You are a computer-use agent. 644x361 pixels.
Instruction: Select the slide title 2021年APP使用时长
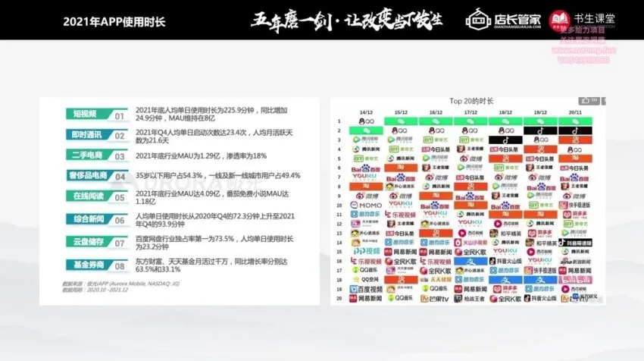(114, 21)
